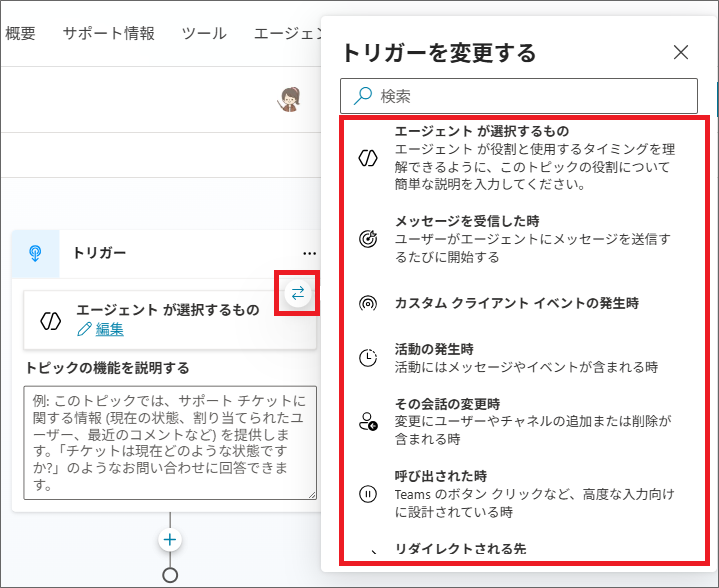
Task: Switch to the サポート情報 tab
Action: [x=108, y=33]
